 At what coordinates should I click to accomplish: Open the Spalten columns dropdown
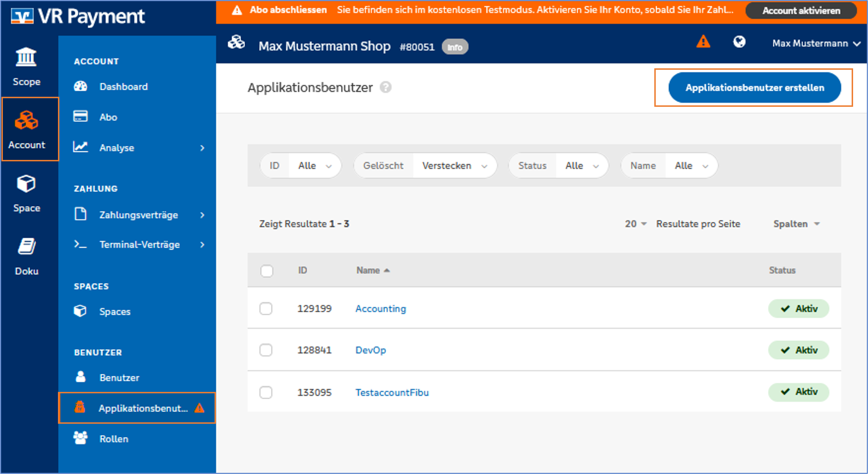point(797,224)
